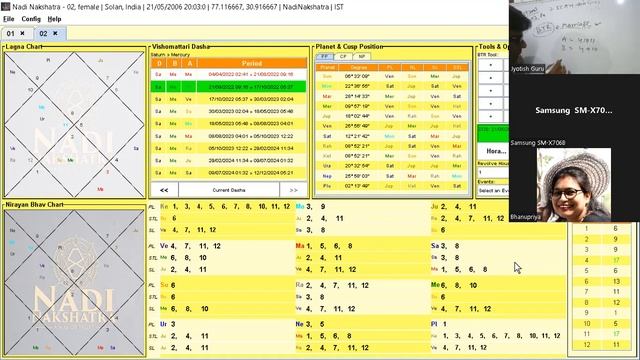The image size is (640, 360).
Task: Select the highlighted green dasha row
Action: click(229, 87)
